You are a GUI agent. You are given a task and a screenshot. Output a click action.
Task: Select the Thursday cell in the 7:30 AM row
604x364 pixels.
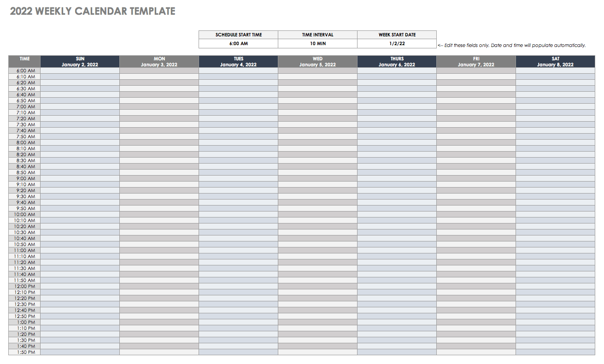[x=397, y=124]
